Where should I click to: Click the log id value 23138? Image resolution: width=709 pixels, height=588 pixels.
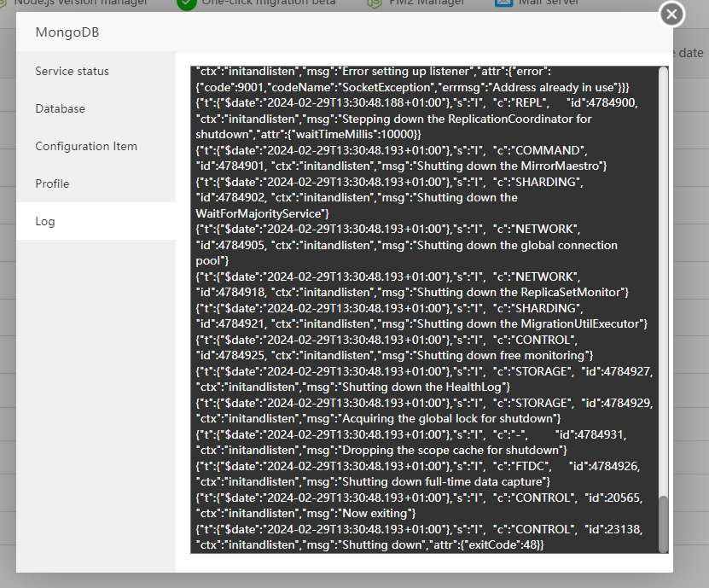point(624,530)
